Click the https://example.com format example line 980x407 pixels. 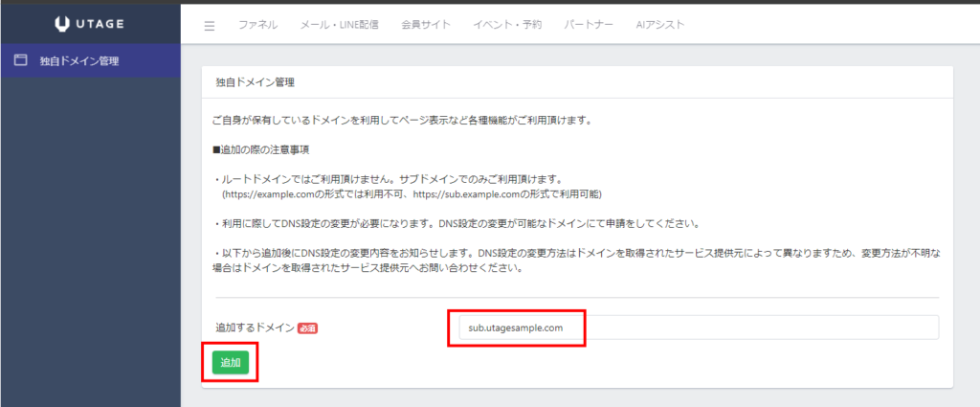tap(412, 195)
